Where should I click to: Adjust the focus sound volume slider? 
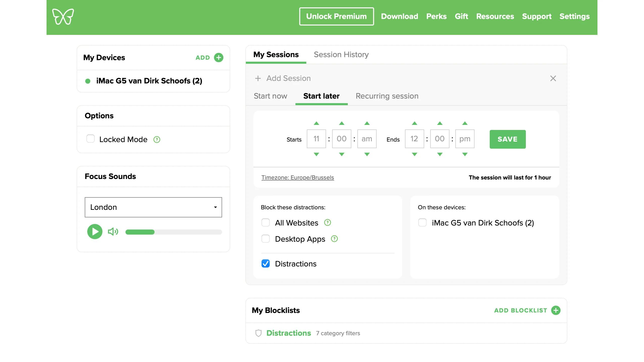tap(174, 232)
